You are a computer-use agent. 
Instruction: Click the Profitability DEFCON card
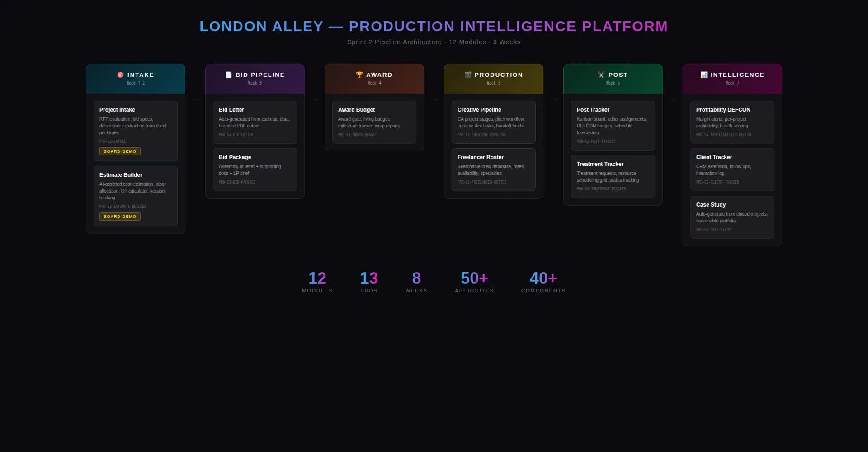tap(732, 122)
